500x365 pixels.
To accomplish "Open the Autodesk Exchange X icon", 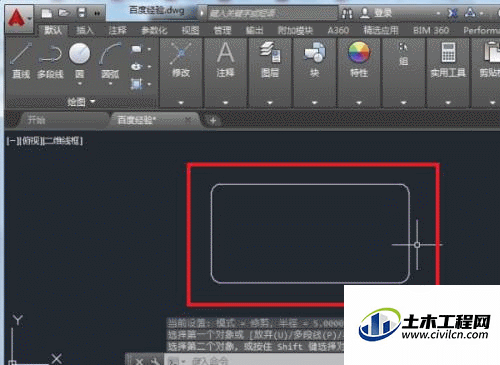I will tap(452, 13).
